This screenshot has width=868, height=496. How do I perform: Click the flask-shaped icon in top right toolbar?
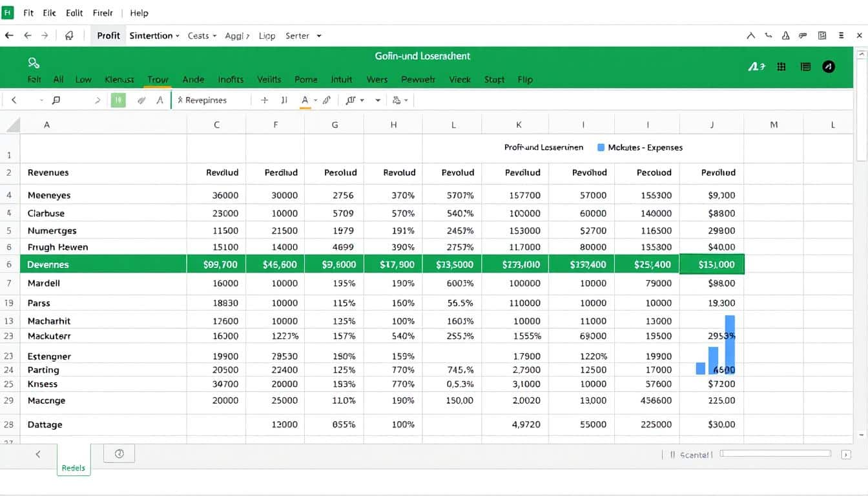tap(786, 36)
